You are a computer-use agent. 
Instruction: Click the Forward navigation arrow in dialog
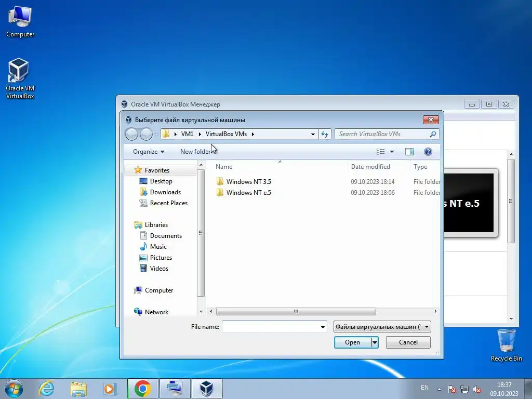[x=146, y=135]
